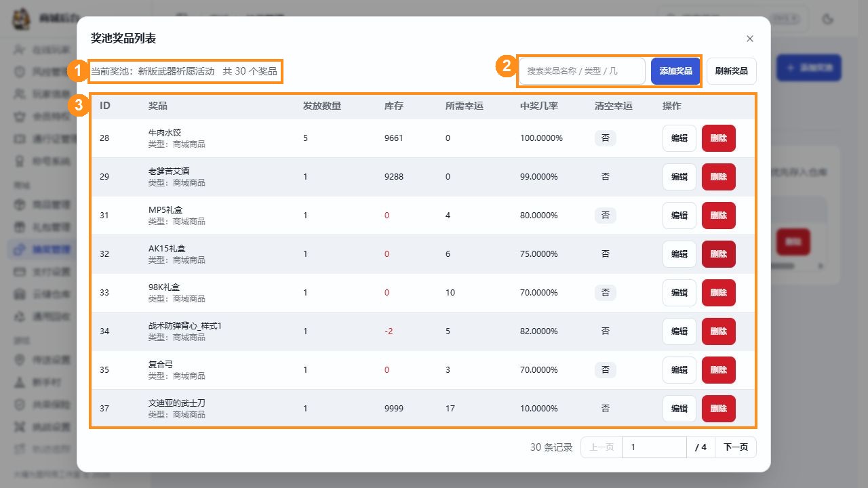Toggle dark mode via the moon icon
The height and width of the screenshot is (488, 868).
[x=827, y=19]
